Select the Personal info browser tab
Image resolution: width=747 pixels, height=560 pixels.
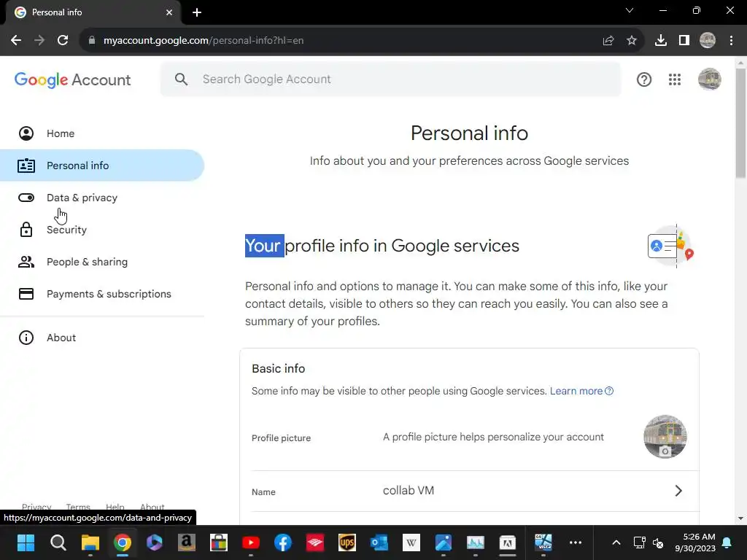[93, 12]
